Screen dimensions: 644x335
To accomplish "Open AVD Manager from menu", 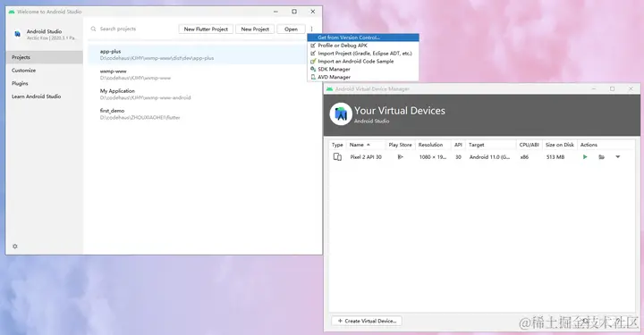I will (x=363, y=77).
